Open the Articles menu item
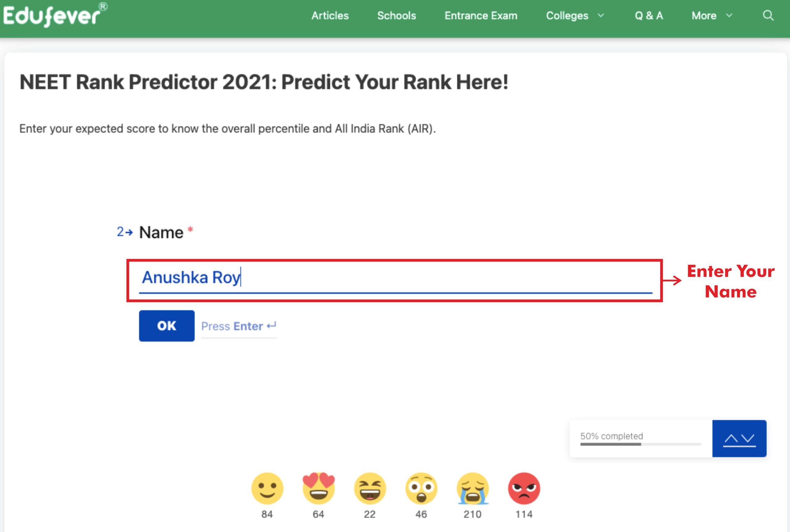Screen dimensions: 790x532 coord(330,16)
